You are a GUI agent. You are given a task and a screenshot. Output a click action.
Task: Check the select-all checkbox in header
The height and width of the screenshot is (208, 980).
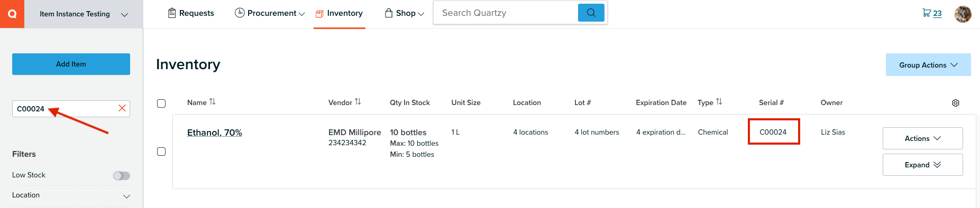161,103
